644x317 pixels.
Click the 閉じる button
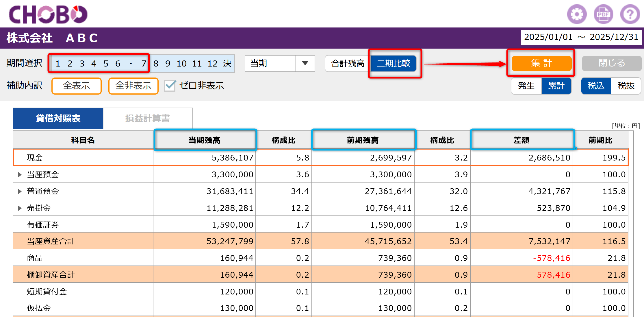coord(612,63)
